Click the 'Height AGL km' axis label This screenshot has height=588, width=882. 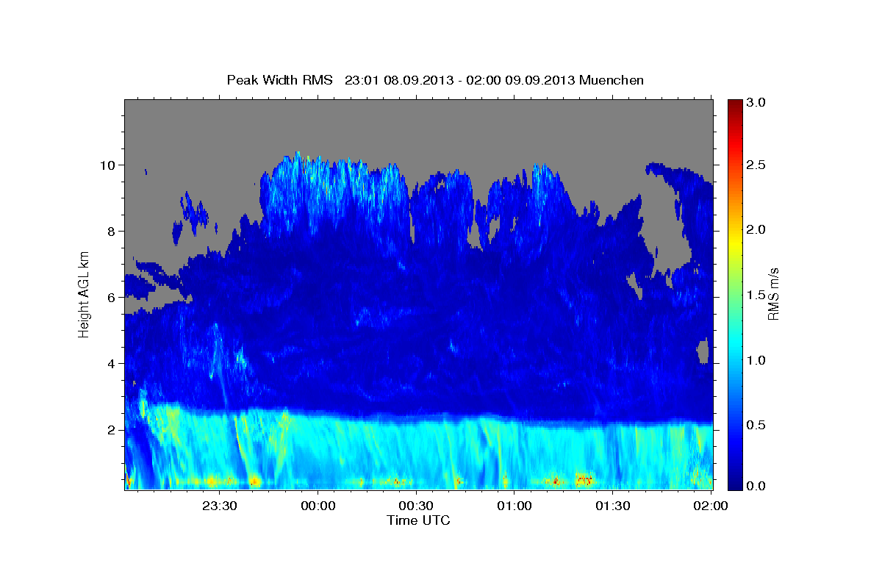pyautogui.click(x=85, y=293)
